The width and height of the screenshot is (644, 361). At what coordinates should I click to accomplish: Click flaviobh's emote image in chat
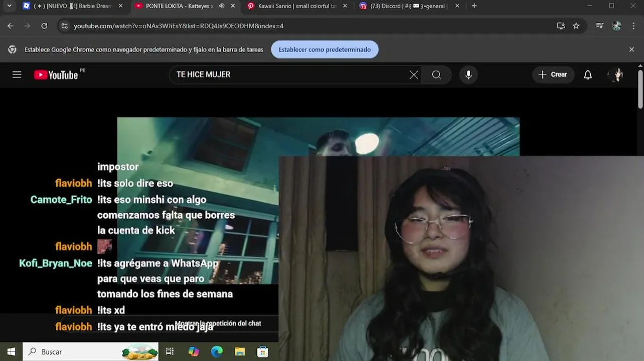click(104, 246)
